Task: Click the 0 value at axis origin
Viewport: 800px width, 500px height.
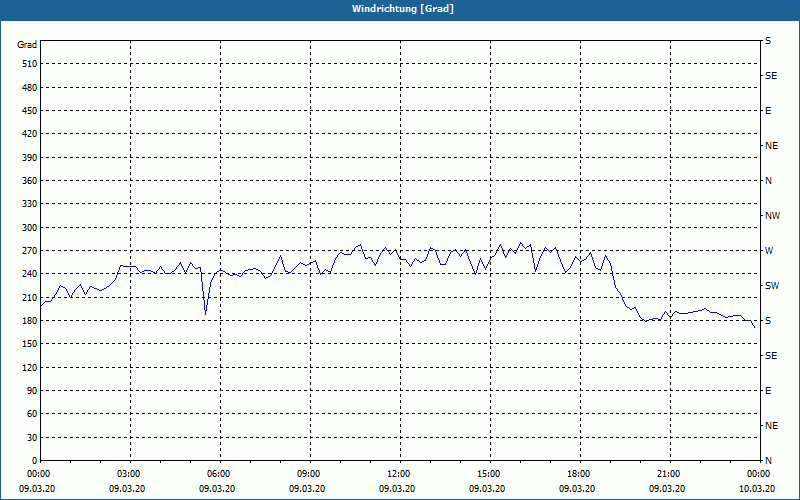Action: tap(34, 461)
